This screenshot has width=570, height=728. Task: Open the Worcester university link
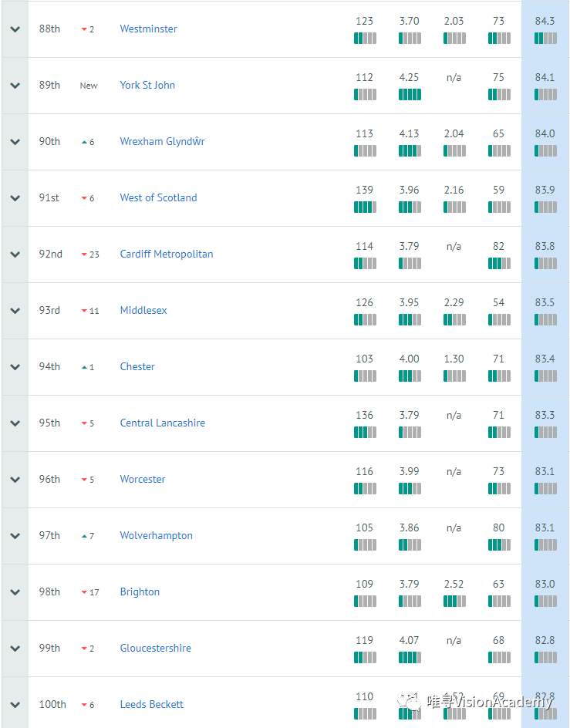(143, 479)
